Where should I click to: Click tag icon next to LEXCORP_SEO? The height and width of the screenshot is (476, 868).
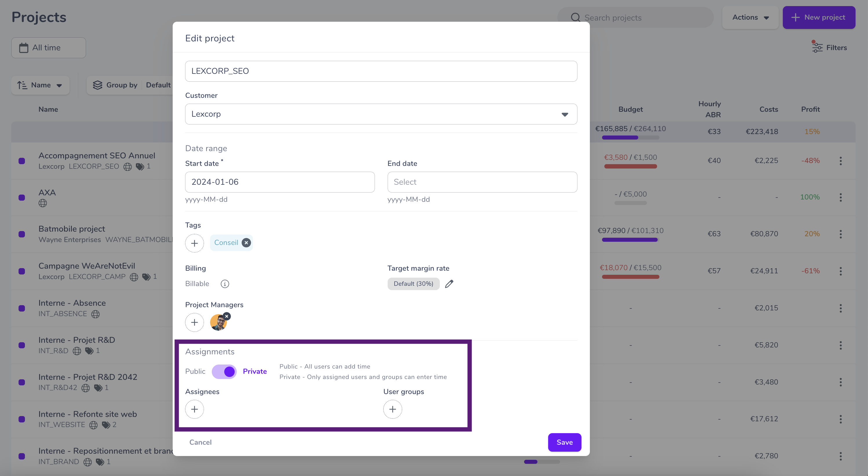(140, 167)
